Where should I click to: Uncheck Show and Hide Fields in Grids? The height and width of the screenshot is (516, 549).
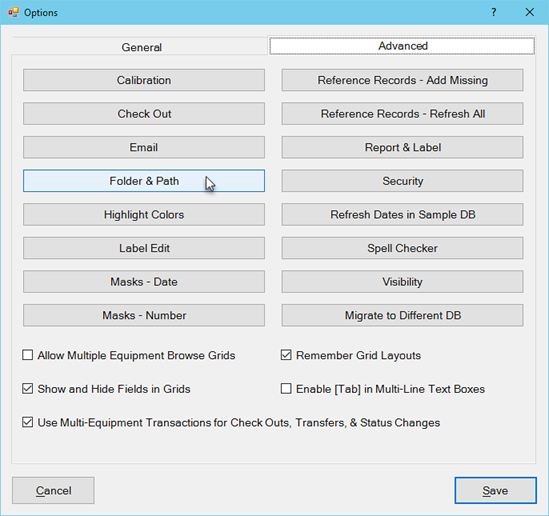28,389
